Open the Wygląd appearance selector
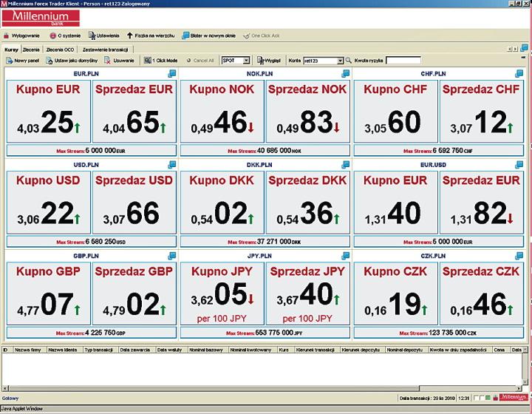This screenshot has height=414, width=532. pyautogui.click(x=260, y=61)
